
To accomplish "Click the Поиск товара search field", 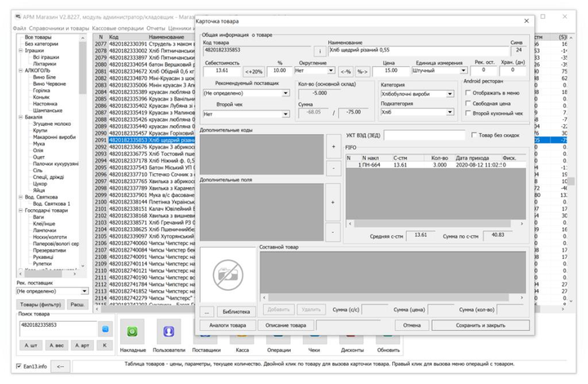I will 58,328.
